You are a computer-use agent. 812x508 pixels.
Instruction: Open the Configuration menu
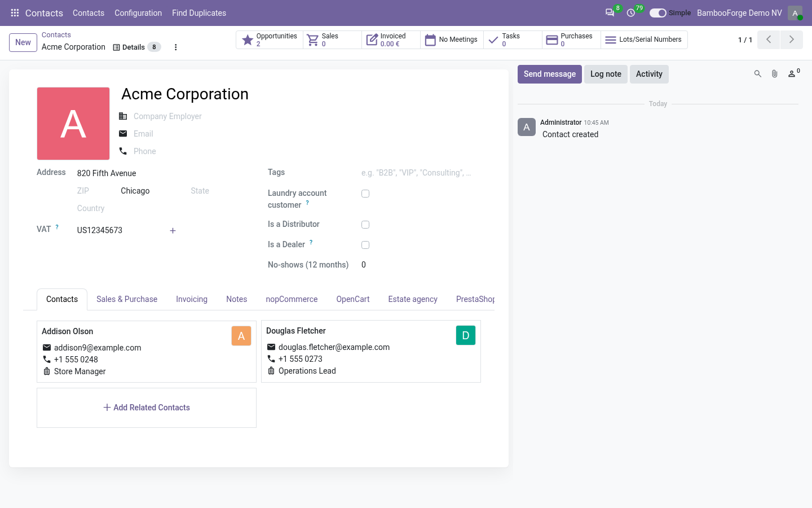138,13
